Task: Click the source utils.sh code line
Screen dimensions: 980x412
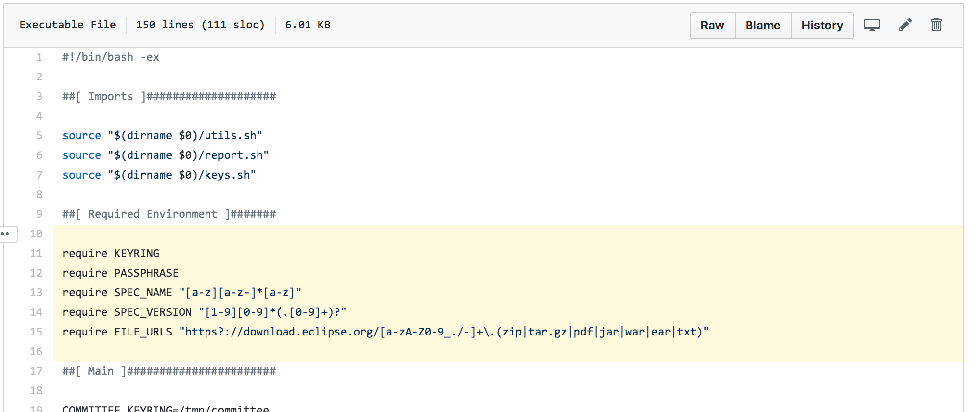Action: (162, 136)
